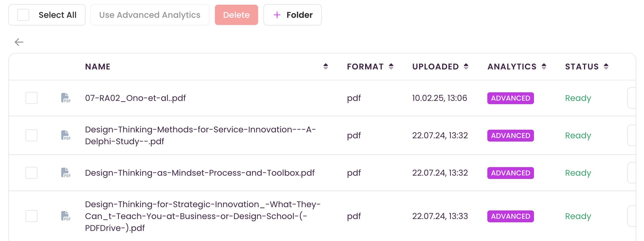
Task: Open 07-RA02_Ono-et-al.pdf file name
Action: (135, 98)
